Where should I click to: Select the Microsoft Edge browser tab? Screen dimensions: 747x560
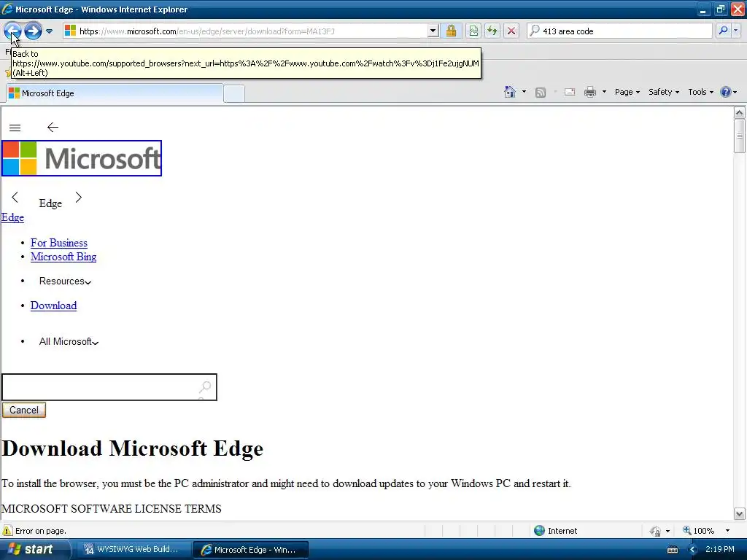115,93
